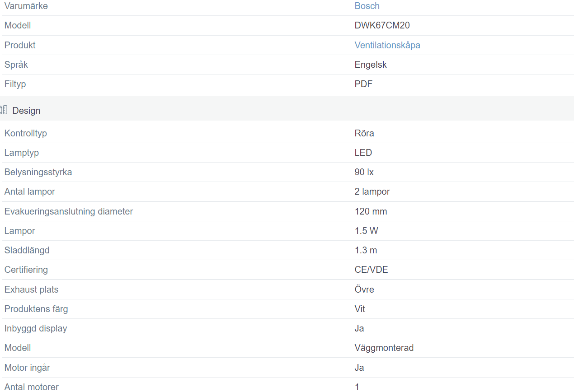Open the Ventilationskåpa product link
This screenshot has width=574, height=392.
[x=387, y=45]
